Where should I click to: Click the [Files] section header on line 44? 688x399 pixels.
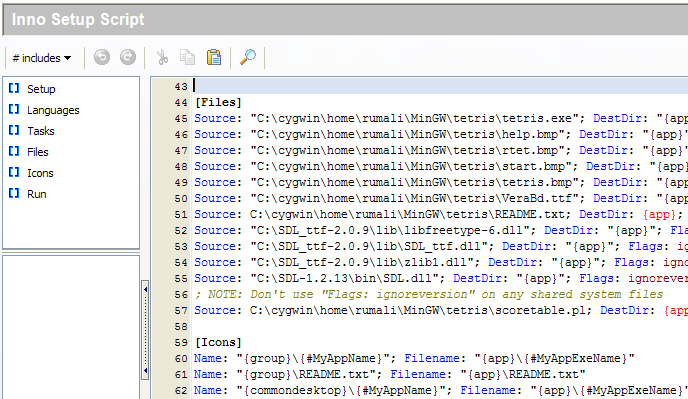pyautogui.click(x=219, y=102)
